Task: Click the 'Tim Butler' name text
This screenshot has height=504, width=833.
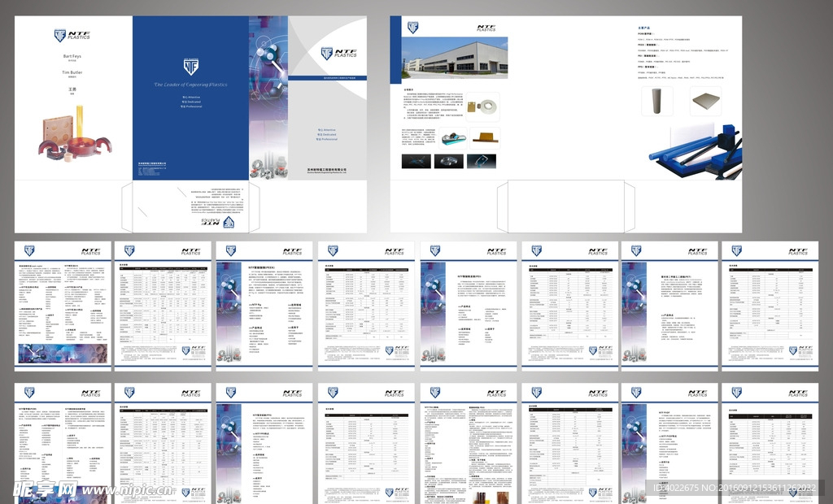Action: 72,72
